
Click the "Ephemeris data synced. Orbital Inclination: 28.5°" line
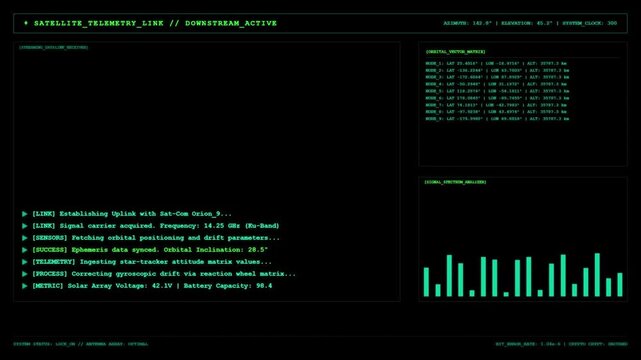(150, 250)
